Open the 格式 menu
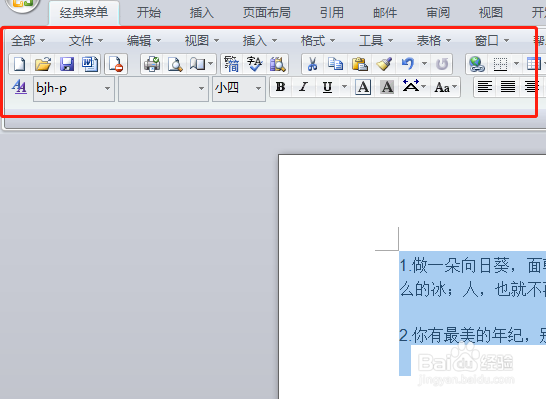 coord(318,41)
